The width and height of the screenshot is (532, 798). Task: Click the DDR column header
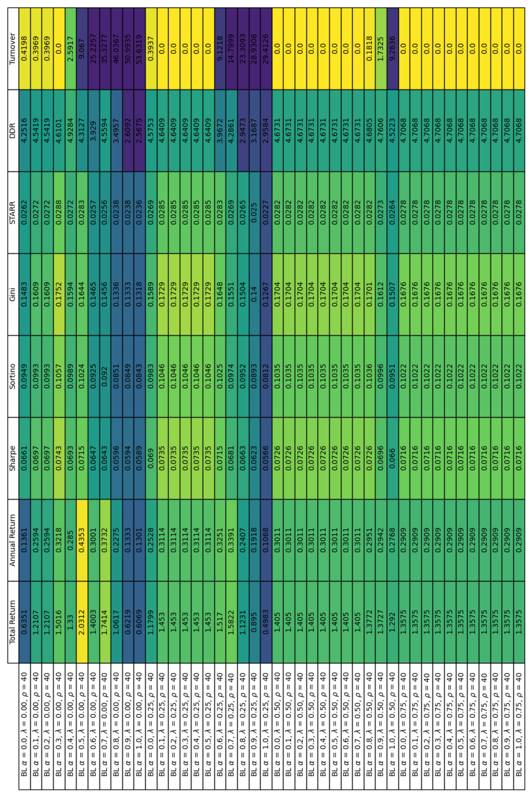[13, 131]
